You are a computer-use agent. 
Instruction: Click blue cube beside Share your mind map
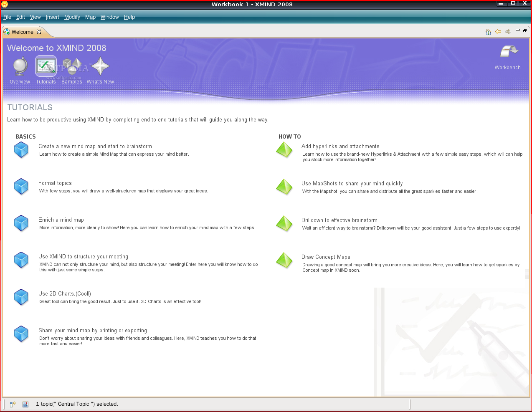[21, 334]
